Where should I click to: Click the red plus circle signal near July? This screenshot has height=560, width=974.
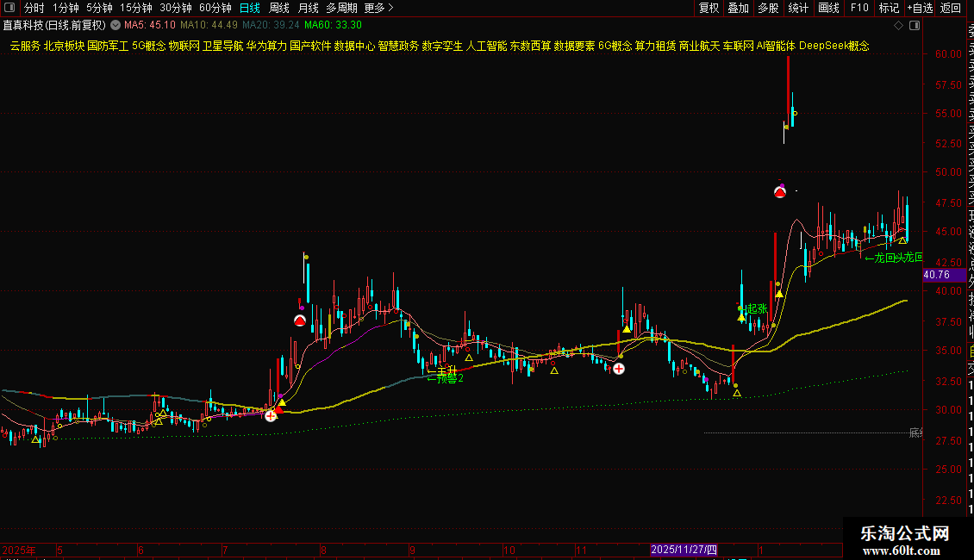click(x=271, y=416)
